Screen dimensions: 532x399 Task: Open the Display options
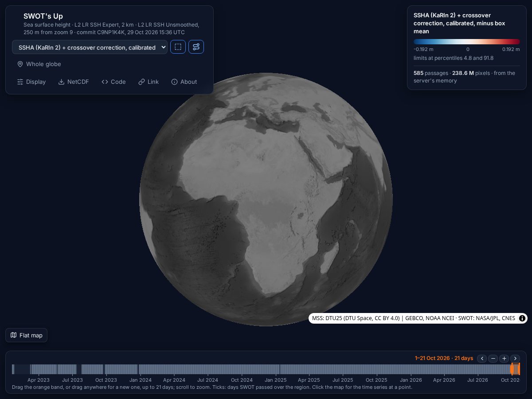pyautogui.click(x=31, y=82)
